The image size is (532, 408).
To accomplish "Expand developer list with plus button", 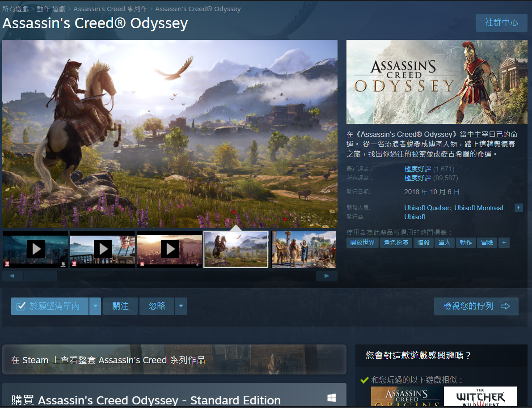I will click(519, 208).
